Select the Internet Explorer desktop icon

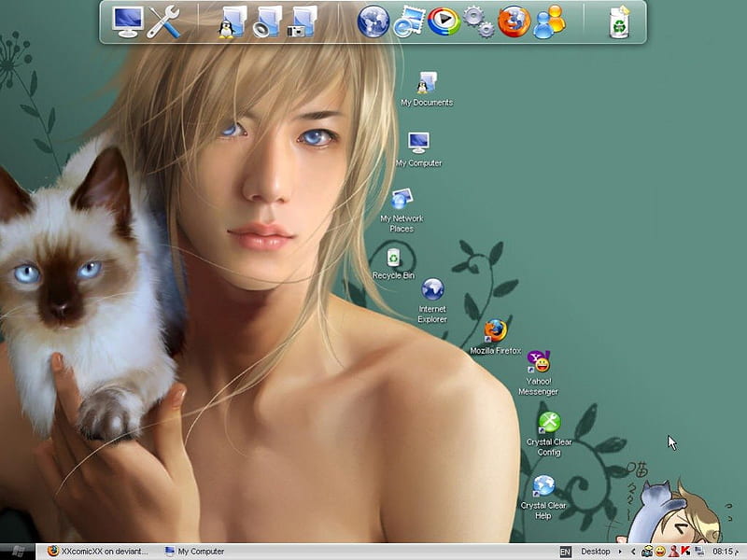pos(432,301)
